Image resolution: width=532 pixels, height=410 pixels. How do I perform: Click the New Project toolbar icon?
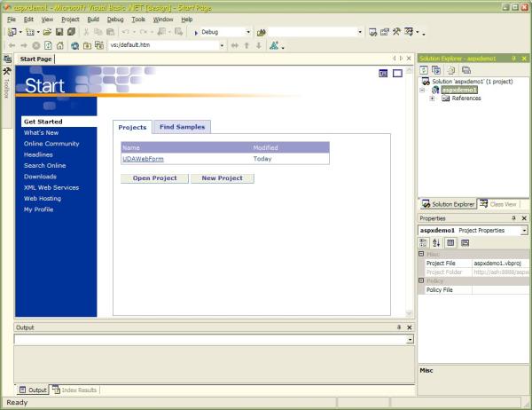coord(12,32)
